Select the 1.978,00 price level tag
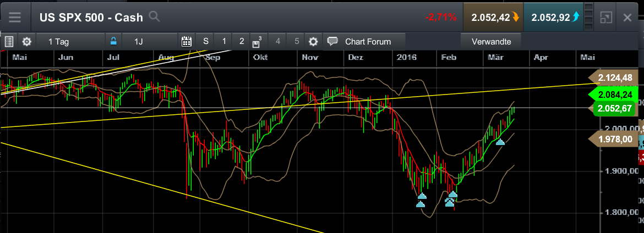 pyautogui.click(x=613, y=139)
